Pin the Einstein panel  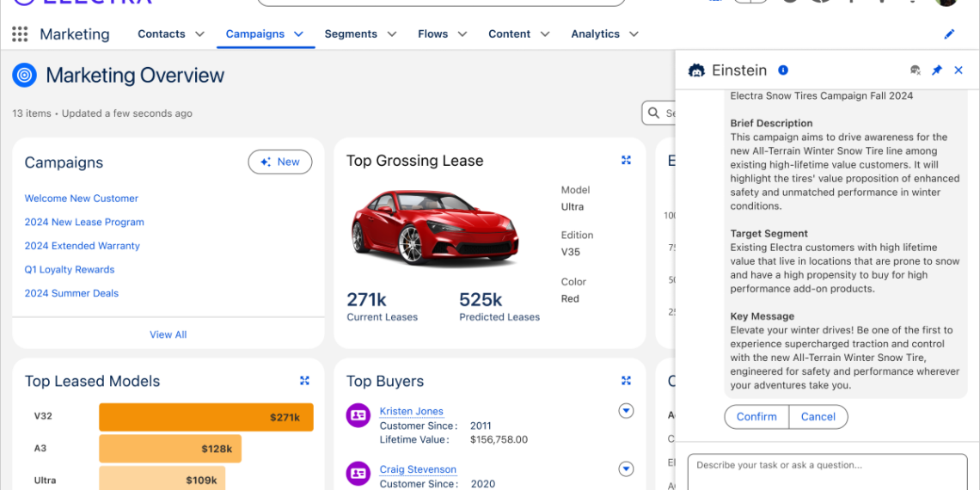(x=937, y=70)
